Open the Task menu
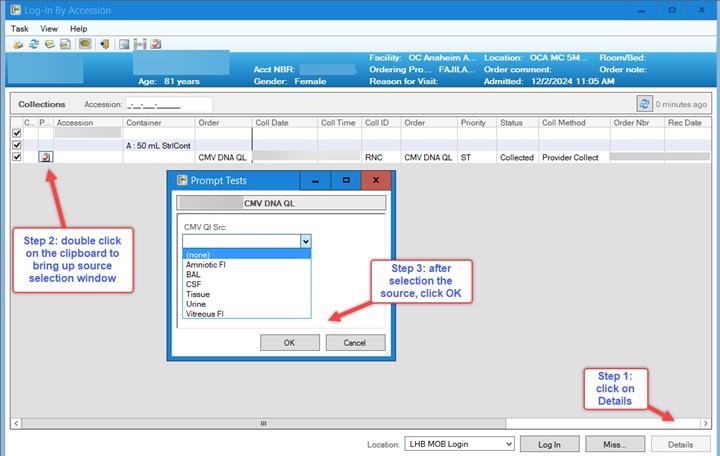The image size is (720, 456). coord(20,29)
